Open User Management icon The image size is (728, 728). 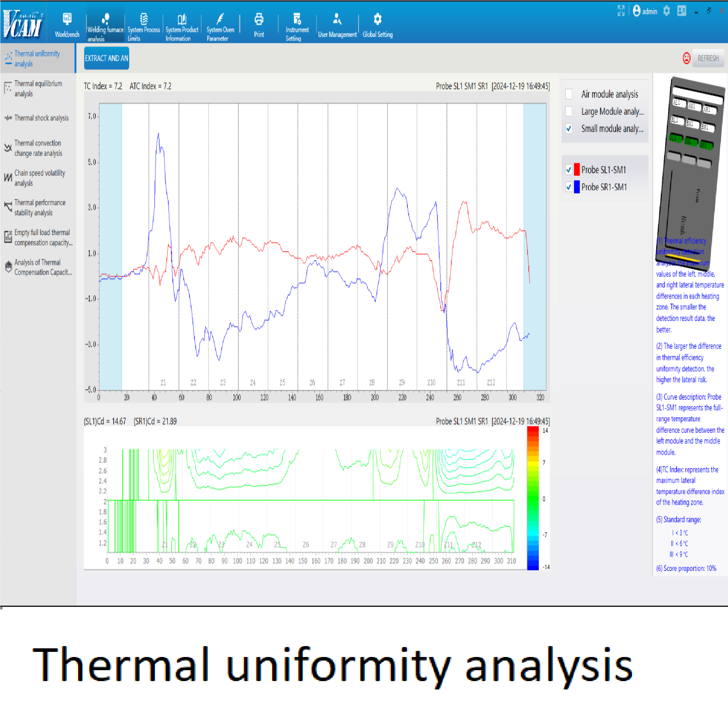pos(337,19)
